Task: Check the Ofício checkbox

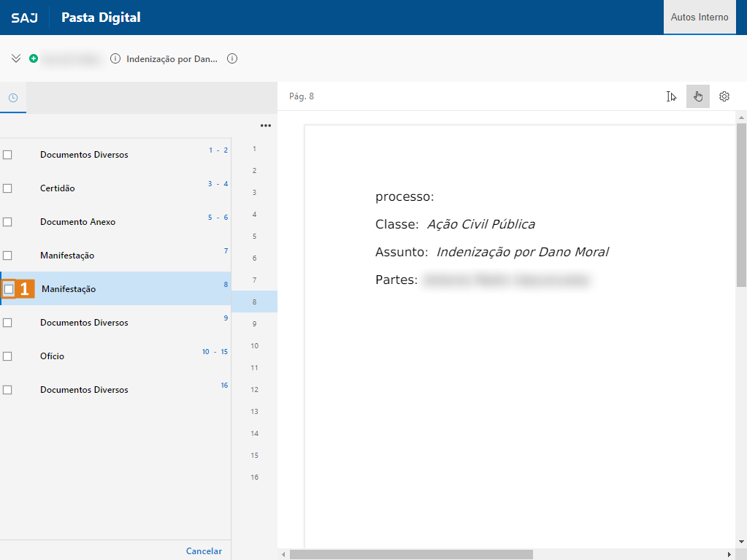Action: click(x=7, y=356)
